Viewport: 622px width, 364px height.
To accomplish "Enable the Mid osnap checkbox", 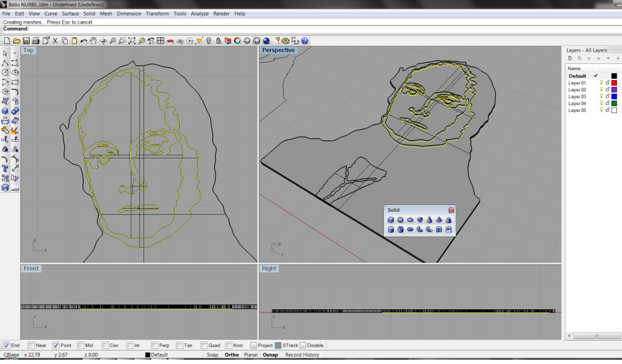I will point(81,345).
